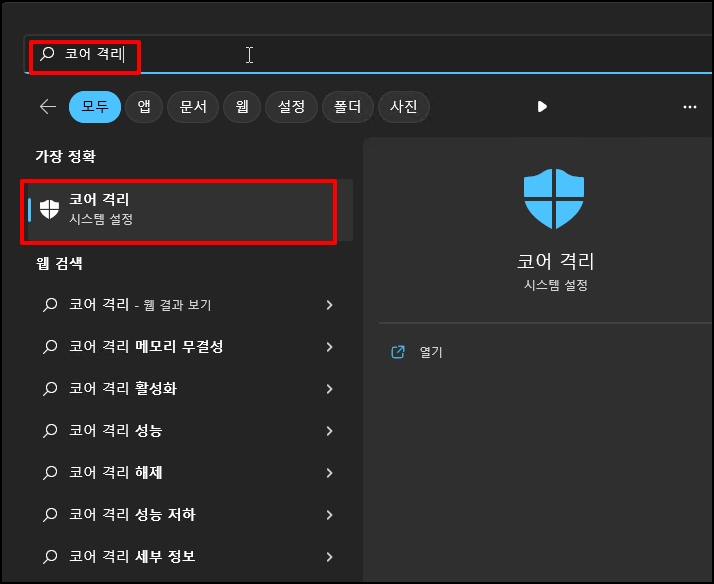Screen dimensions: 714x584
Task: Click magnifier icon beside 웹 결과 보기
Action: click(50, 305)
